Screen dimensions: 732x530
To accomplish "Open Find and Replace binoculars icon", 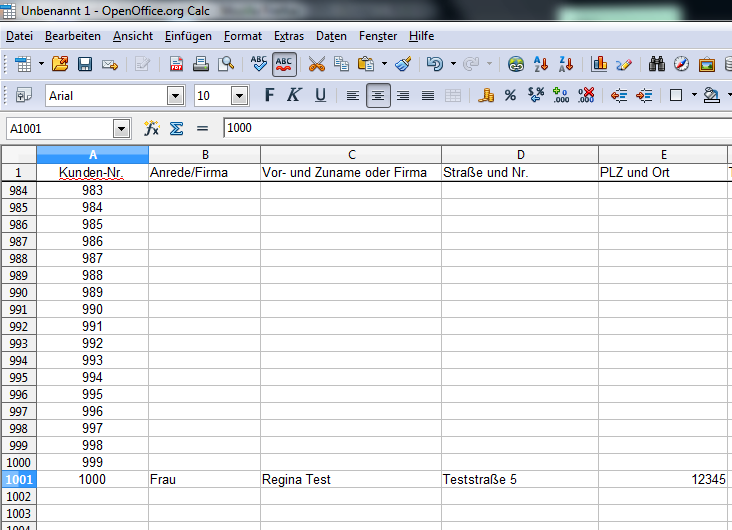I will click(x=656, y=64).
